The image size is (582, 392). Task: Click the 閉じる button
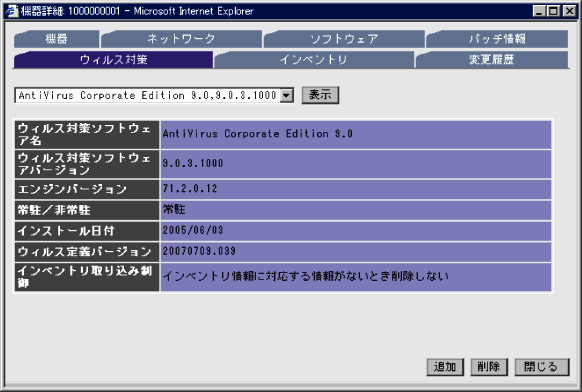(x=542, y=367)
